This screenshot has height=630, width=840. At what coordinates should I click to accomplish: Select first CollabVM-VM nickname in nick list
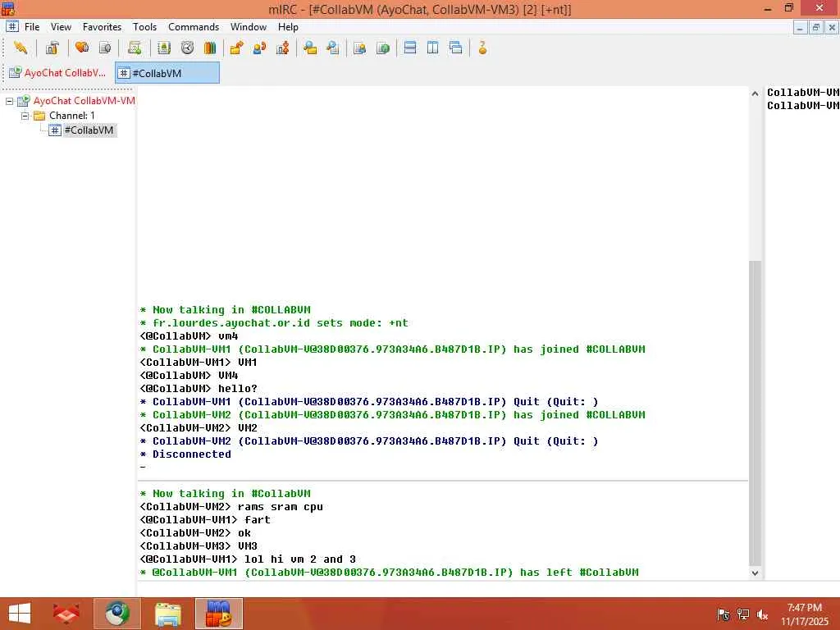pyautogui.click(x=802, y=93)
